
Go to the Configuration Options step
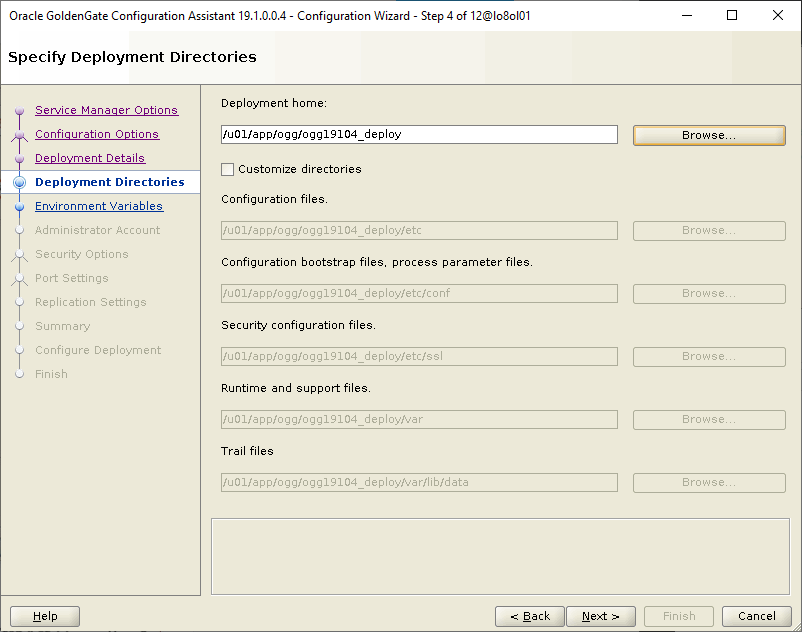tap(96, 134)
